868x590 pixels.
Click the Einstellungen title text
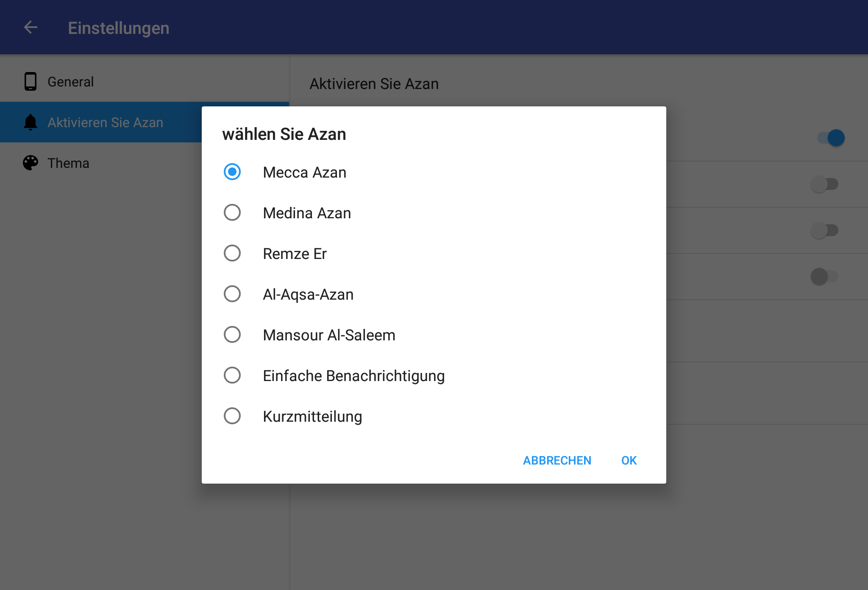[118, 28]
